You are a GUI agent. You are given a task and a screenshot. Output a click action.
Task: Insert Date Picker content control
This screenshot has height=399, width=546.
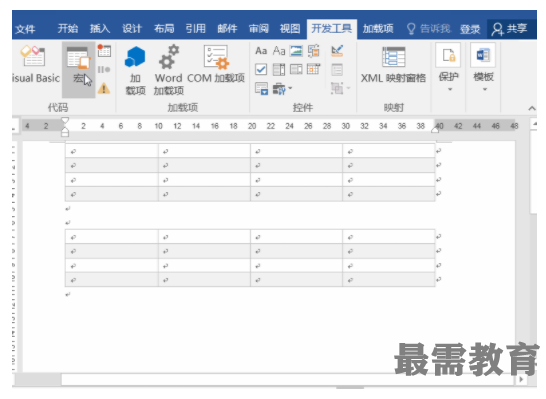tap(314, 70)
